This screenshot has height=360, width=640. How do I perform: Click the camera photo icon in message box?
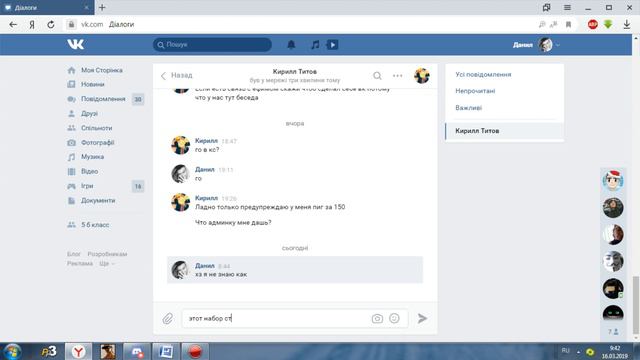point(377,318)
